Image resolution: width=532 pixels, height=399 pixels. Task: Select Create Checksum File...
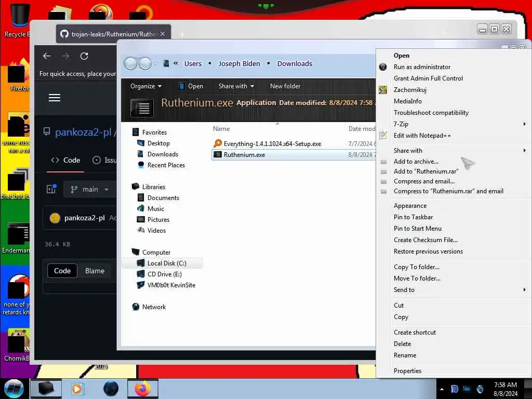tap(425, 240)
